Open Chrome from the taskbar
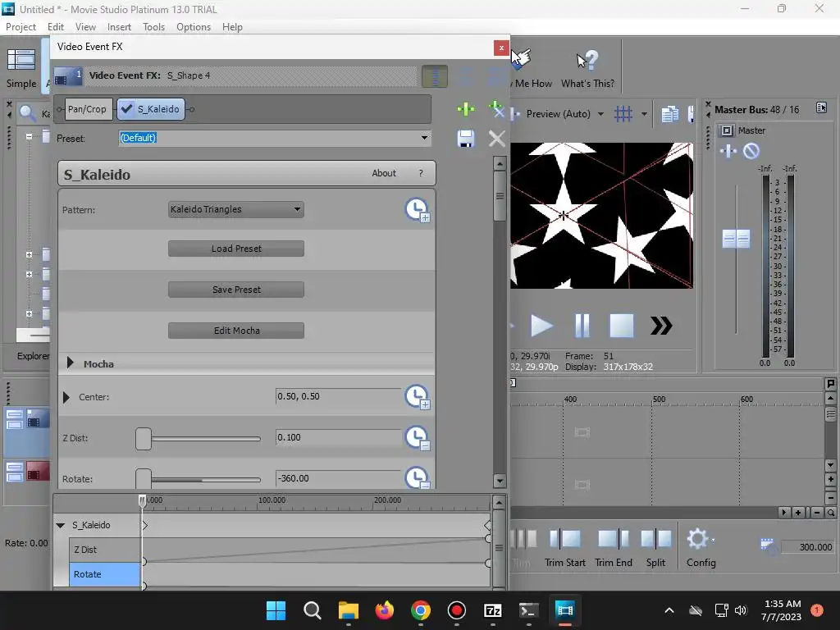Viewport: 840px width, 630px height. click(421, 610)
